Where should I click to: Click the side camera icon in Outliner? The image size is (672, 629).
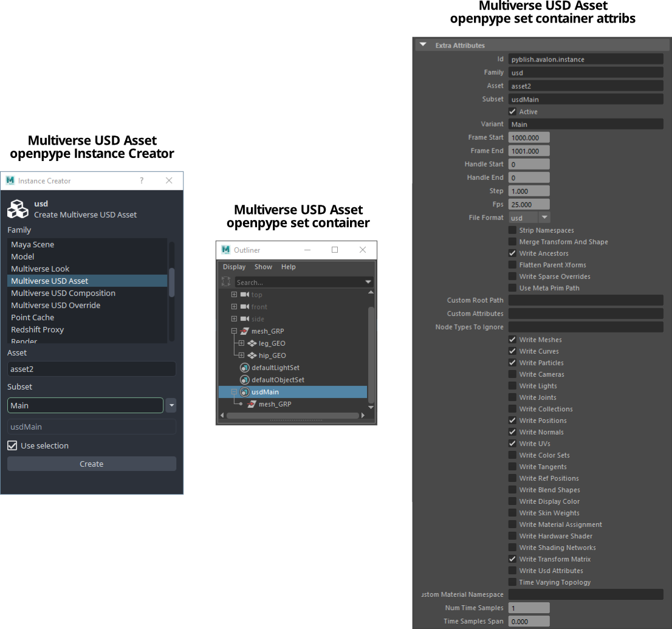pos(245,318)
